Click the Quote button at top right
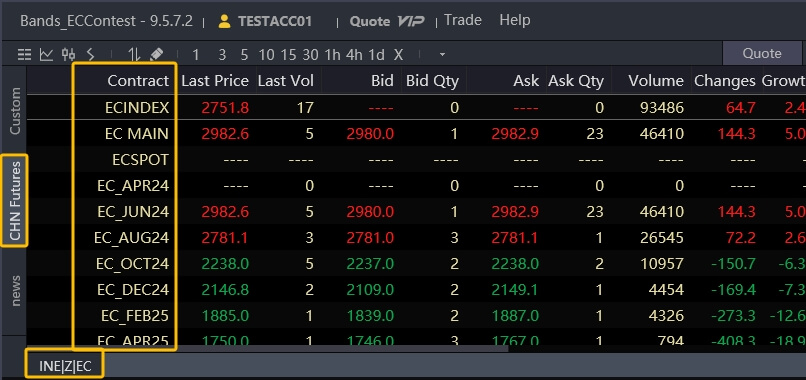Viewport: 806px width, 380px height. click(x=762, y=53)
